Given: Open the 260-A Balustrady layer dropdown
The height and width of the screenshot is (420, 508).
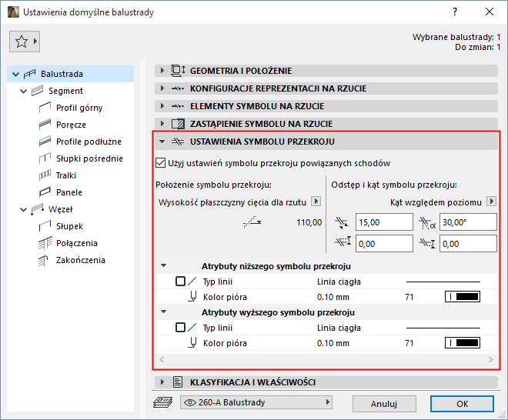Looking at the screenshot, I should coord(256,402).
